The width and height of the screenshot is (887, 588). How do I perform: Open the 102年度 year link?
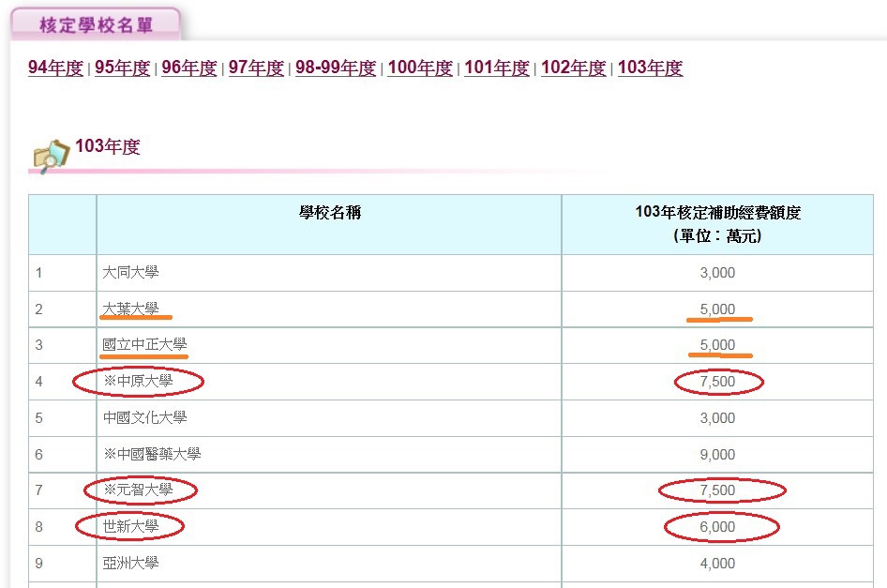[574, 68]
